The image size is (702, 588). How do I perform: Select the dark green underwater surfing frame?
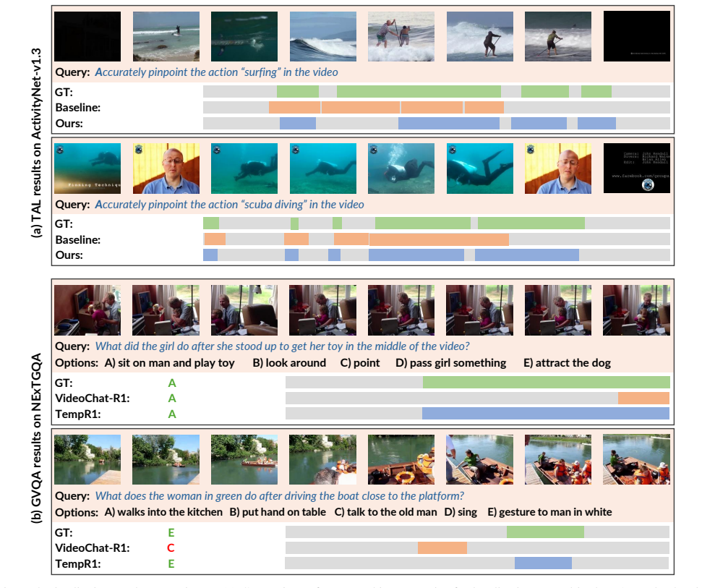point(244,36)
